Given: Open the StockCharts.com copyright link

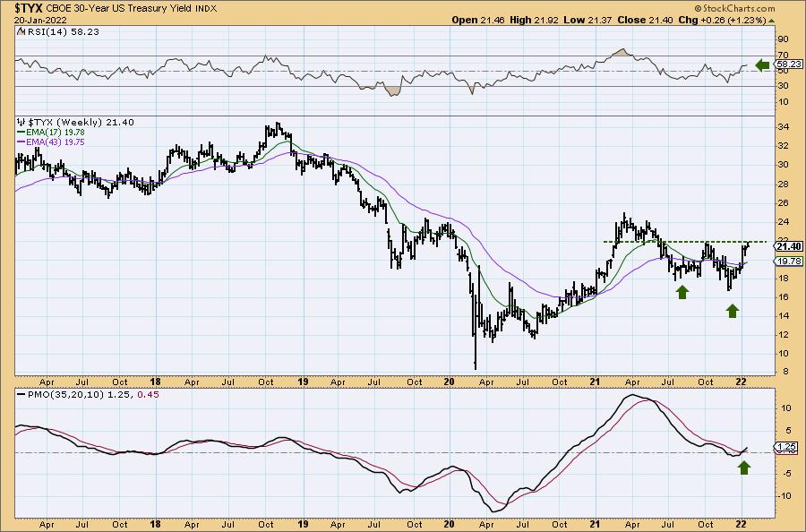Looking at the screenshot, I should pos(734,8).
